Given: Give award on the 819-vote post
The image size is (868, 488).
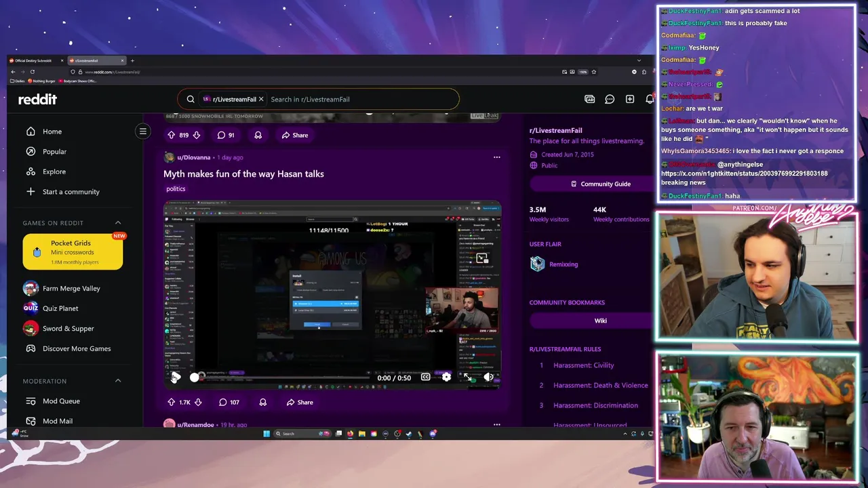Looking at the screenshot, I should 258,135.
